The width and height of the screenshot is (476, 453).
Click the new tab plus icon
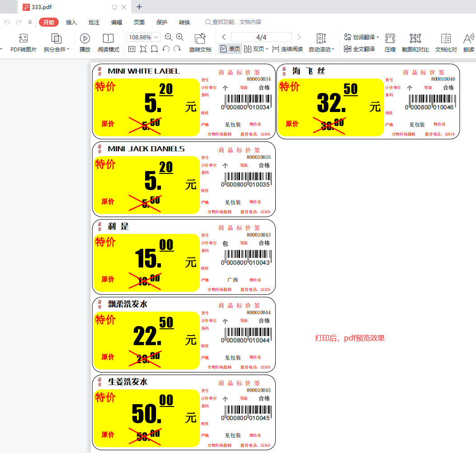[x=139, y=7]
